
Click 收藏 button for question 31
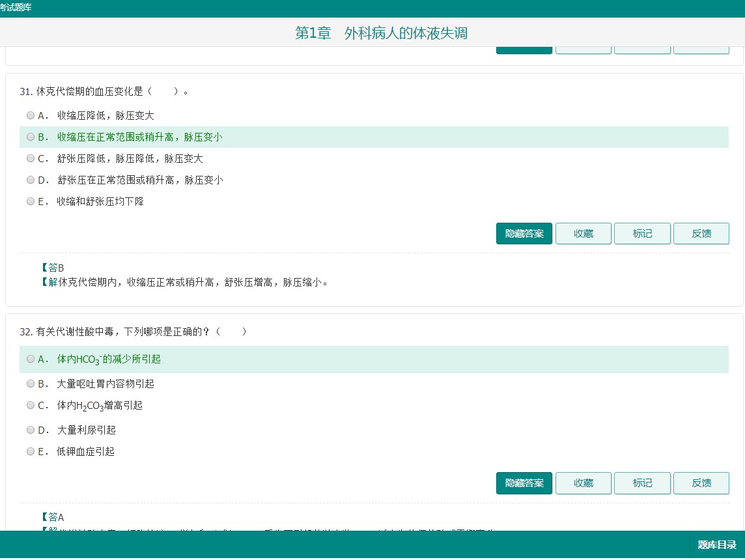click(583, 234)
